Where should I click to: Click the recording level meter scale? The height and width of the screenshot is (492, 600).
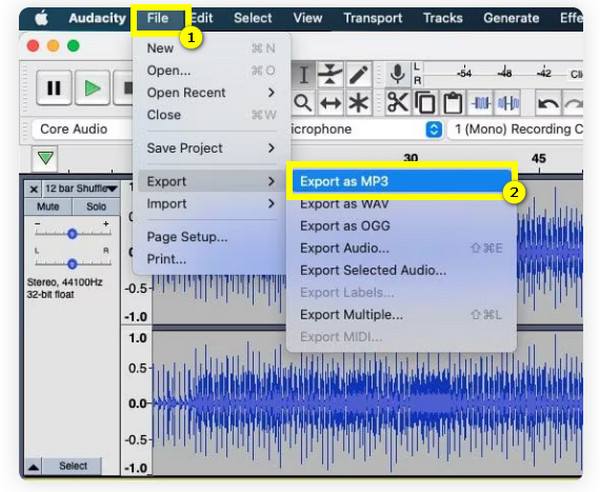(504, 74)
